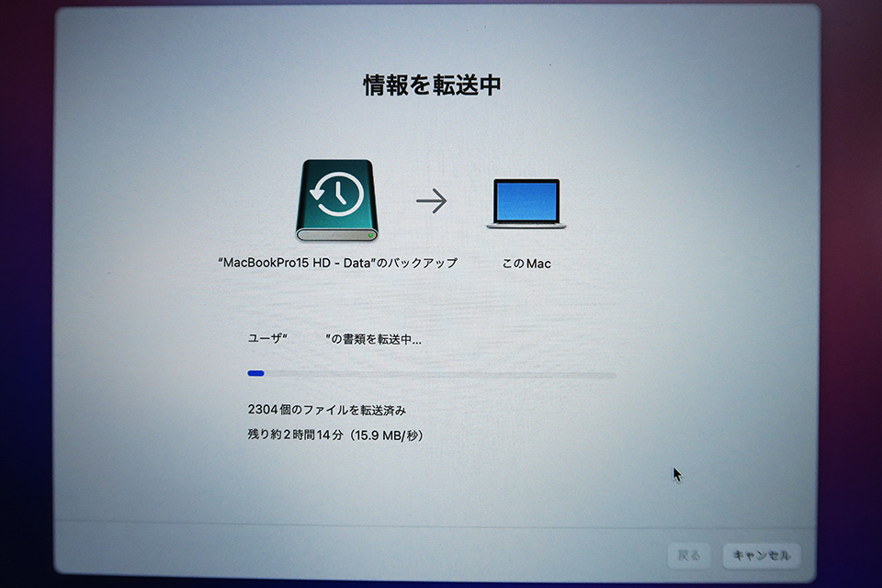Click the キャンセル button
Image resolution: width=882 pixels, height=588 pixels.
click(761, 555)
